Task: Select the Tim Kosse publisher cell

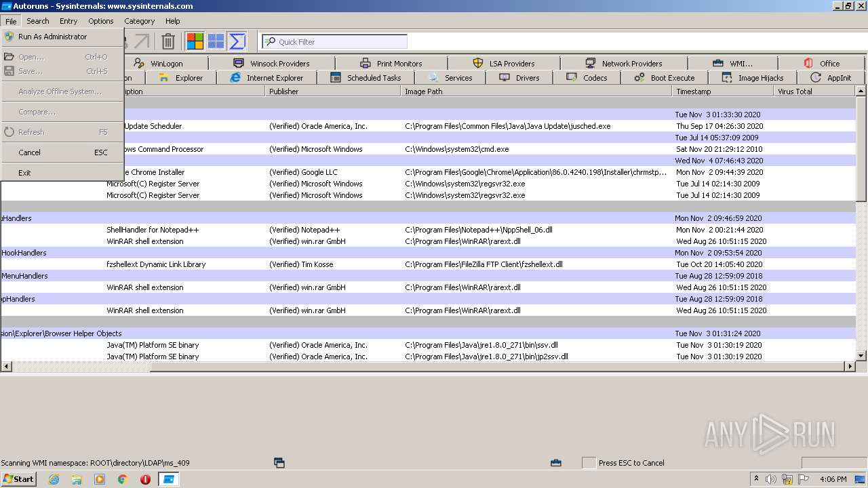Action: point(302,264)
